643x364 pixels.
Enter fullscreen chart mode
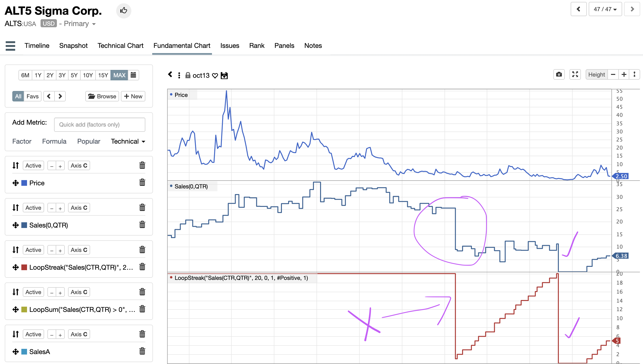coord(575,74)
